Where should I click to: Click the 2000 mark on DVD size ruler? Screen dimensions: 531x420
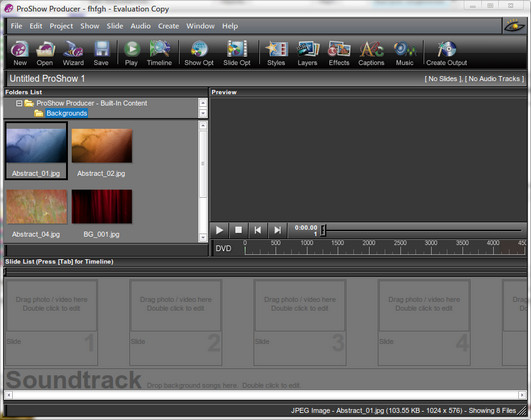pos(369,247)
